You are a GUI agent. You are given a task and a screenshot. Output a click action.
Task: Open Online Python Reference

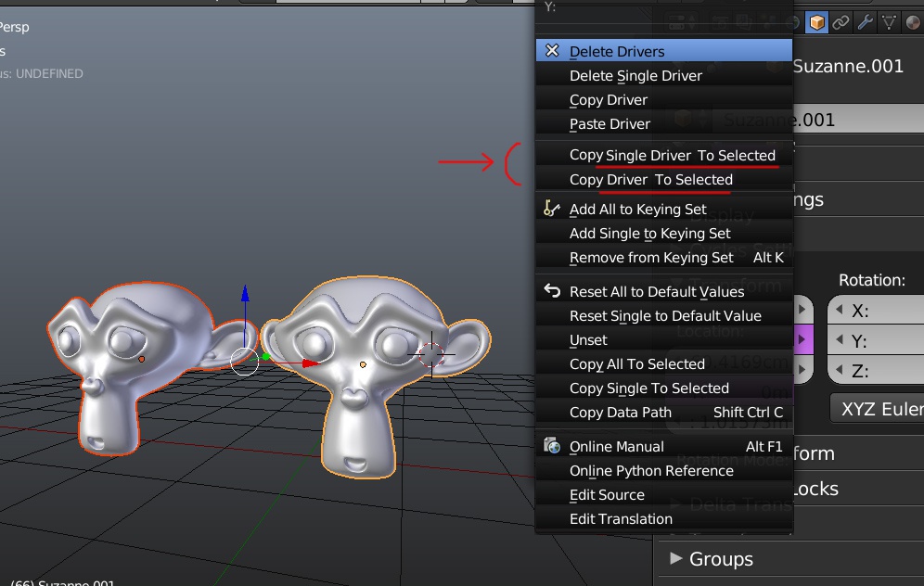point(664,471)
